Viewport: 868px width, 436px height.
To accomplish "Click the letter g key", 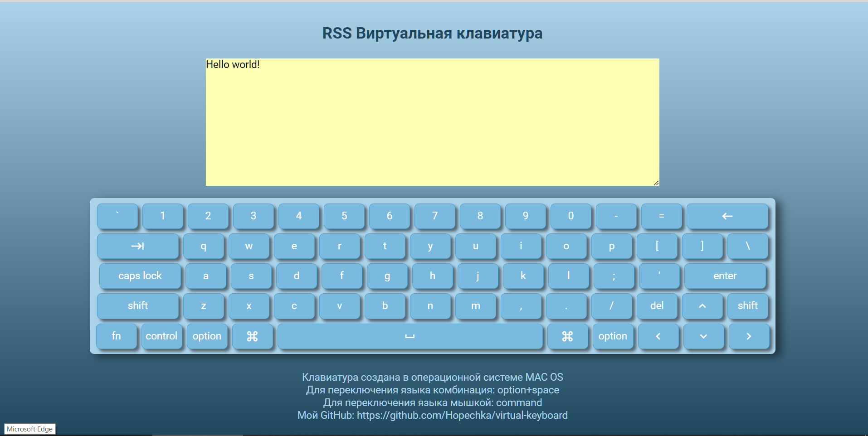I will point(387,276).
